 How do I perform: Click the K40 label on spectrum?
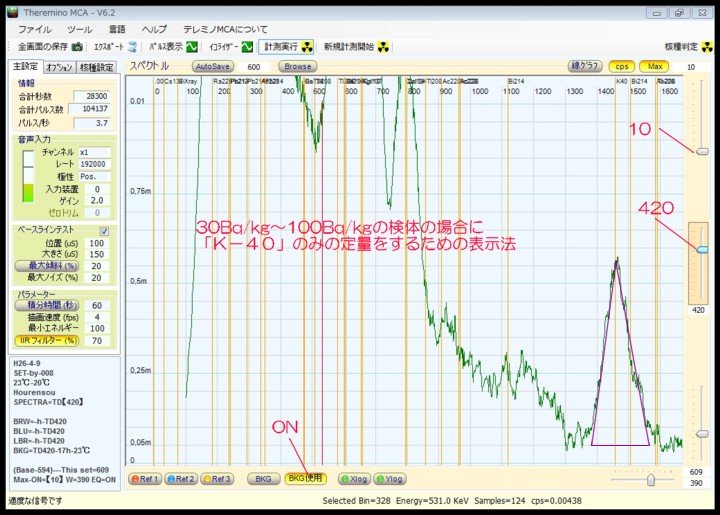[x=621, y=81]
